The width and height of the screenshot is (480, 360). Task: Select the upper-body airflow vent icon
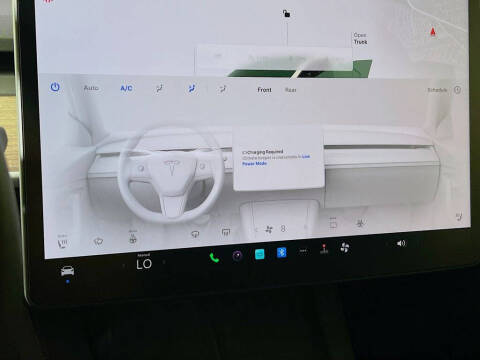[159, 89]
